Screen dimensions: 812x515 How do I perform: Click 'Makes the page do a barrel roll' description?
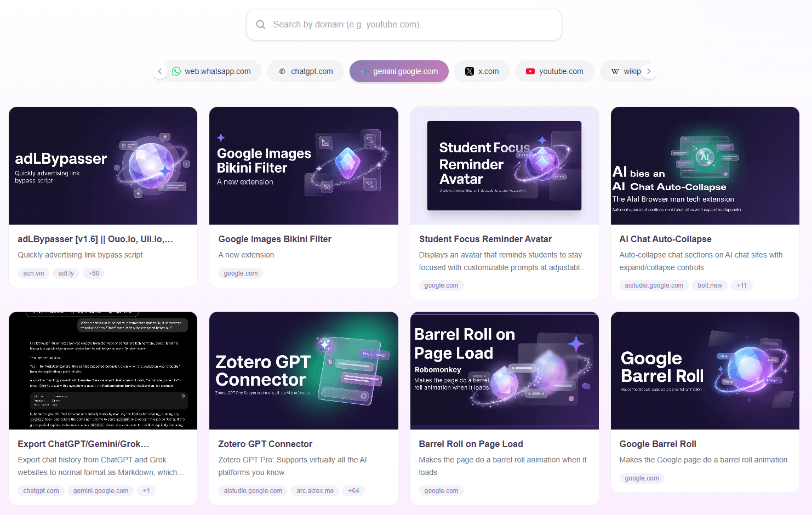coord(502,466)
